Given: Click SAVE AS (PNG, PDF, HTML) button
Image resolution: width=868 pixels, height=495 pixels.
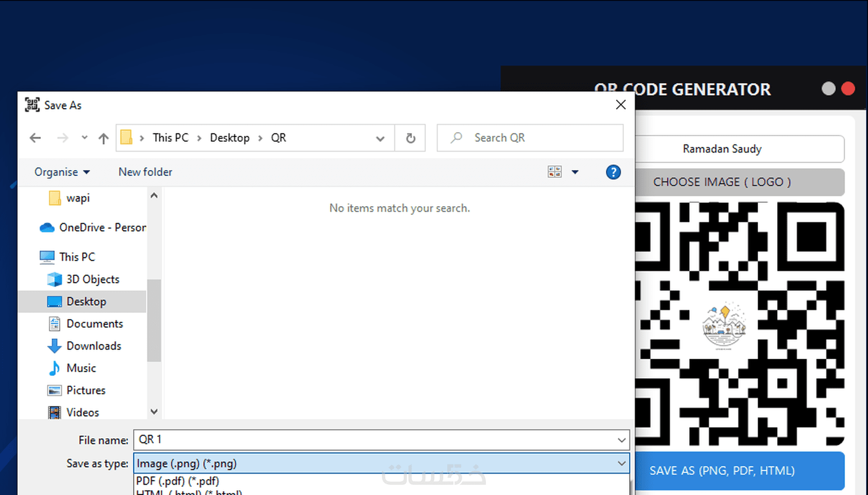Looking at the screenshot, I should (739, 471).
